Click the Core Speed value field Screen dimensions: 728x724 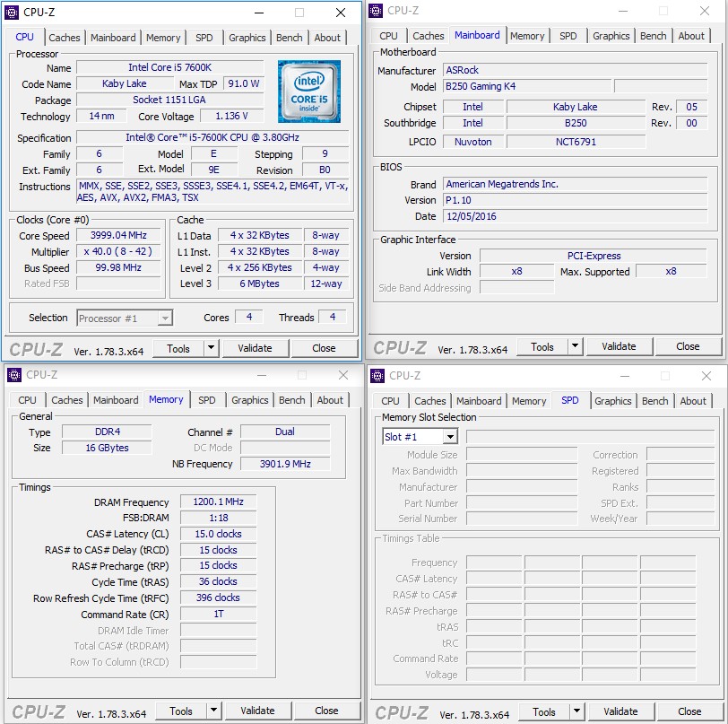tap(120, 236)
